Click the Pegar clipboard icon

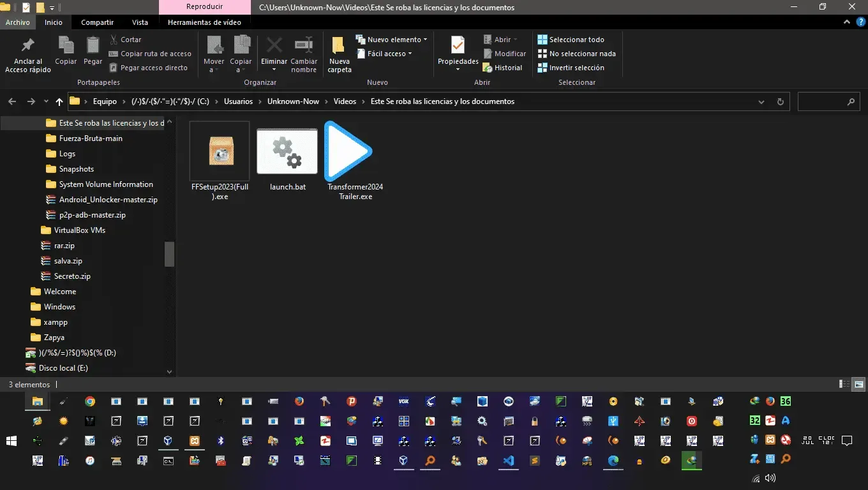[x=93, y=51]
